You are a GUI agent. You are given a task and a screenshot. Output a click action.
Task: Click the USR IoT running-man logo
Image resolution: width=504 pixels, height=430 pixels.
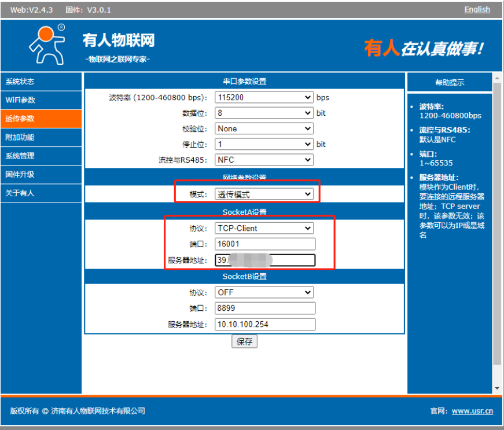[x=47, y=45]
